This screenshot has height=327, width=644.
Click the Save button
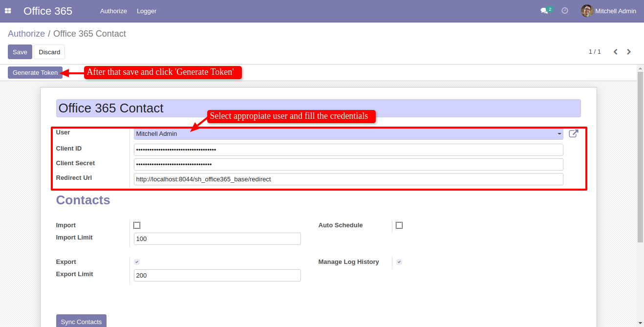pos(20,52)
